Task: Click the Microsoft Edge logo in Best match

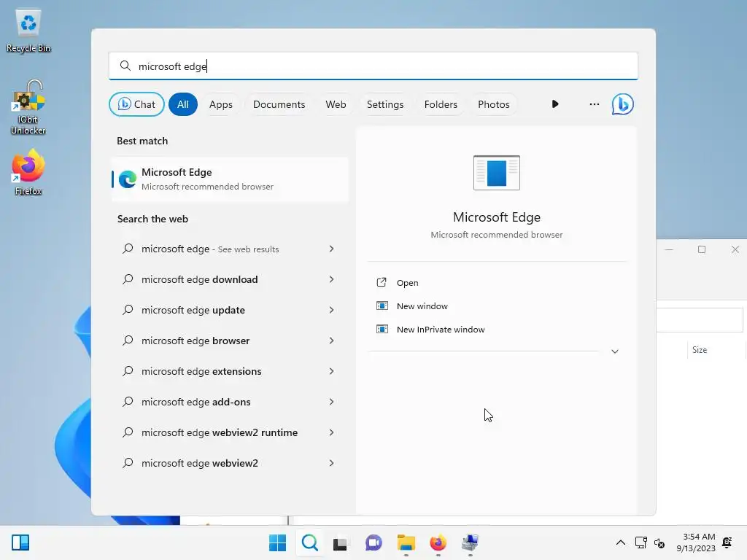Action: coord(127,179)
